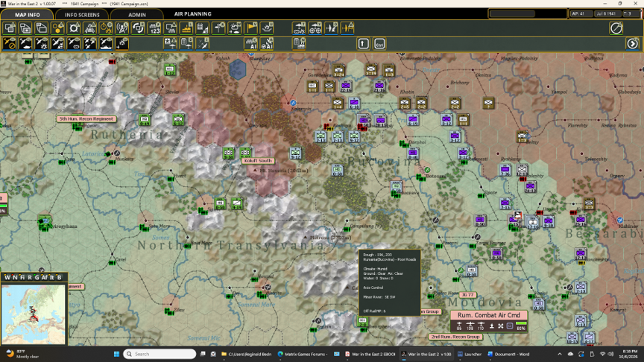The height and width of the screenshot is (362, 644).
Task: Toggle squares-with-plus unit display icon
Action: [x=25, y=28]
